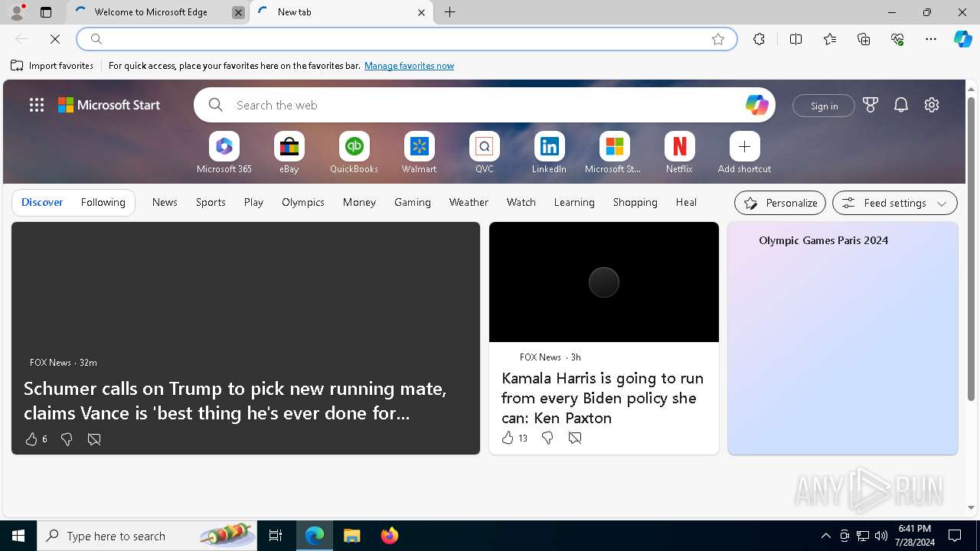The height and width of the screenshot is (551, 980).
Task: Click the taskbar search box
Action: [148, 536]
